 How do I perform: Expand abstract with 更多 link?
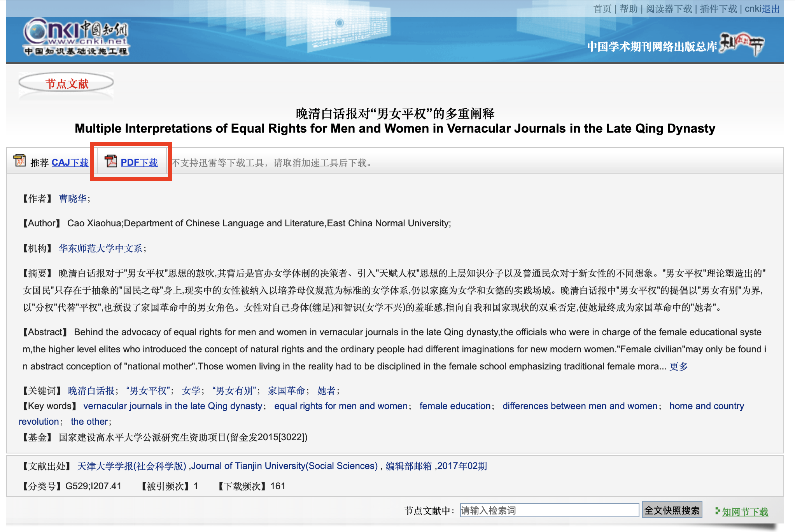pyautogui.click(x=679, y=366)
